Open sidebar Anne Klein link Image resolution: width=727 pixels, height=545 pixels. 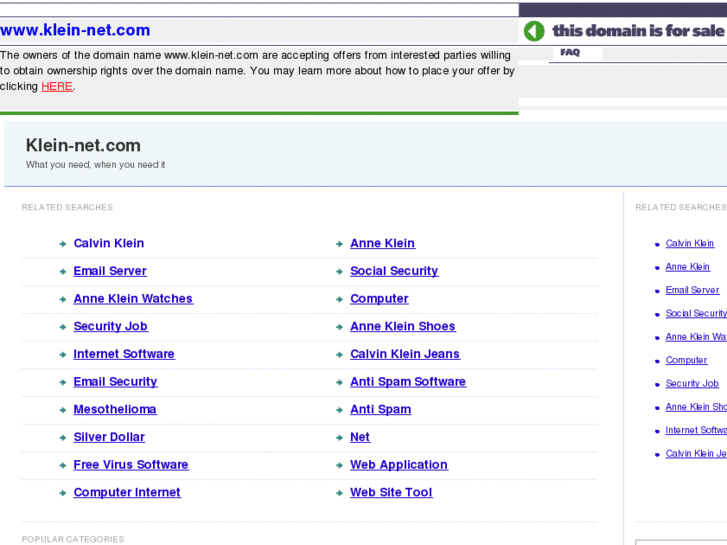click(x=688, y=267)
